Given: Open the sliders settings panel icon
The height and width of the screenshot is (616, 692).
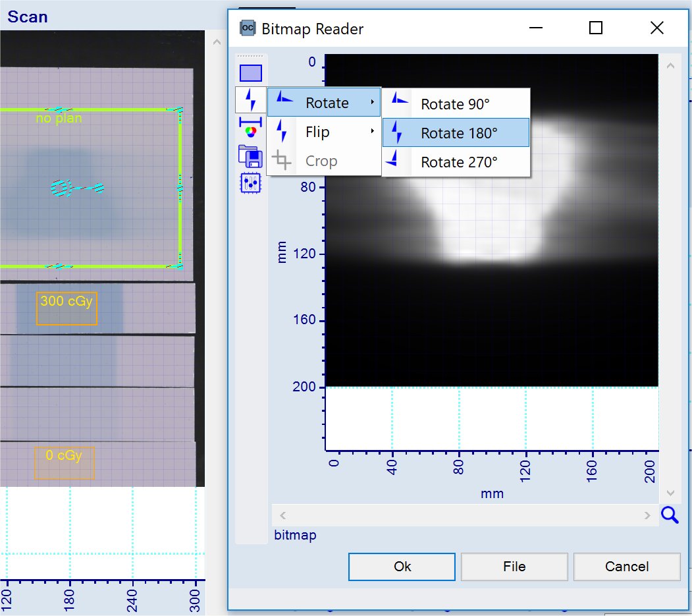Looking at the screenshot, I should point(251,182).
